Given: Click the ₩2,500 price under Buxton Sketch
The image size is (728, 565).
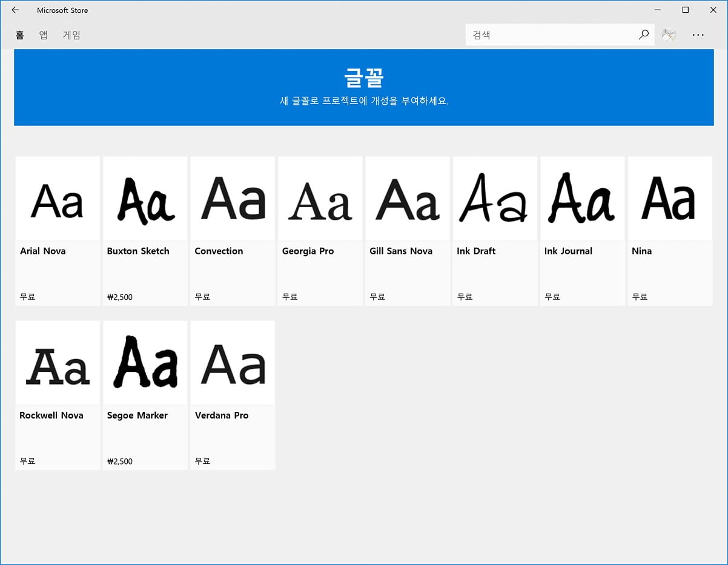Looking at the screenshot, I should pyautogui.click(x=120, y=297).
